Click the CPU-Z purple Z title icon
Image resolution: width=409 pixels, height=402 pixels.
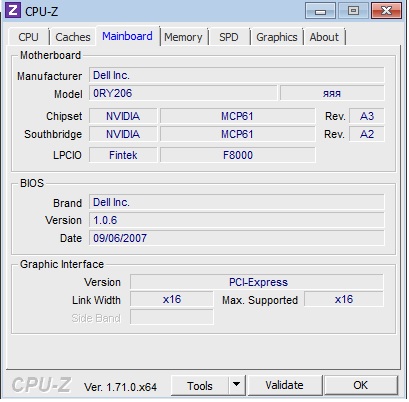[13, 11]
